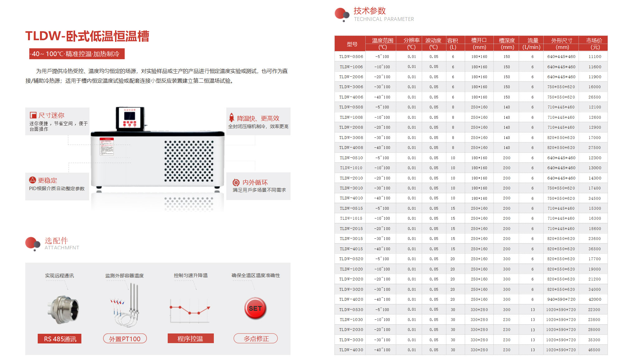Click the triangle icon beside 更稳定
625x364 pixels.
tap(32, 180)
